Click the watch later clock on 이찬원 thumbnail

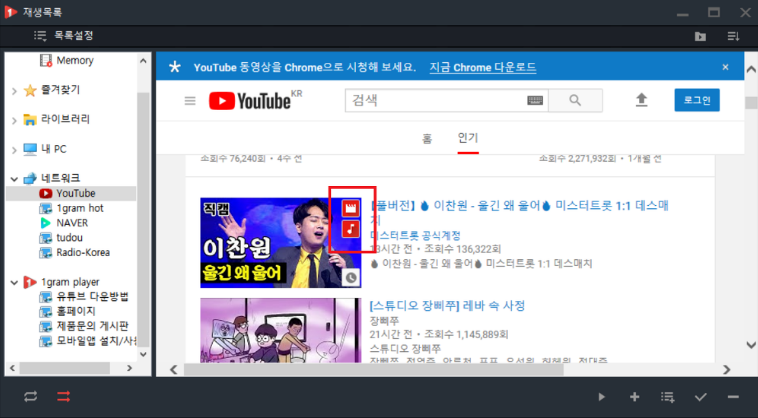click(351, 277)
